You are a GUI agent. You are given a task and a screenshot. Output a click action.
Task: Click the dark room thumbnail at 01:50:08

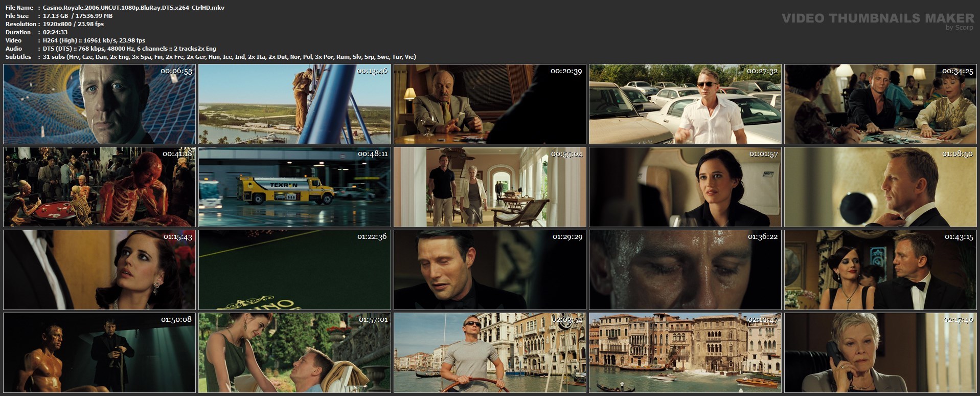point(100,353)
